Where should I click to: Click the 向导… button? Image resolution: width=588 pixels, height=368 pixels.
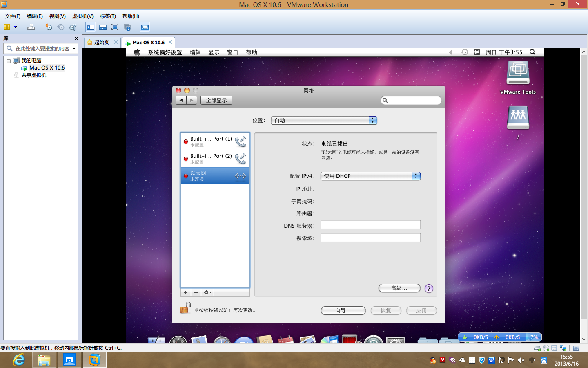coord(343,311)
